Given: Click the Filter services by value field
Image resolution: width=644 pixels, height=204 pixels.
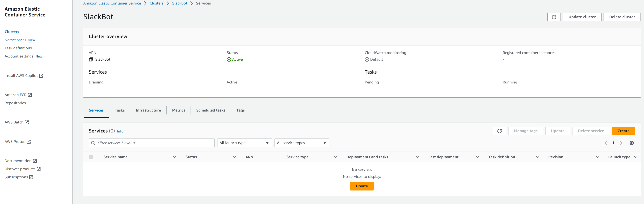Looking at the screenshot, I should pos(151,143).
